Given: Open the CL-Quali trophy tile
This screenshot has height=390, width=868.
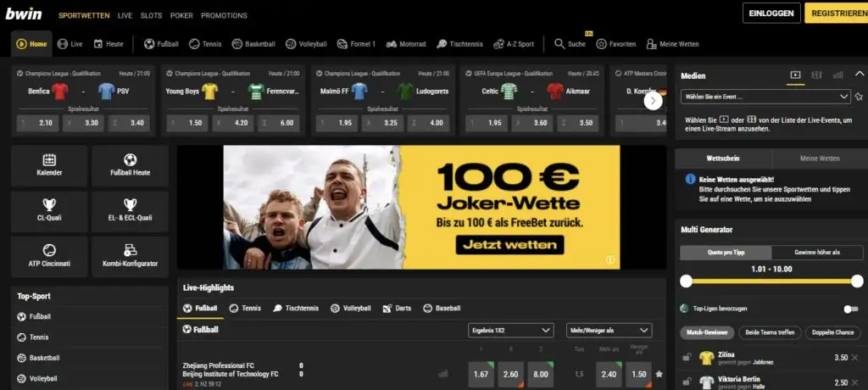Looking at the screenshot, I should [49, 211].
